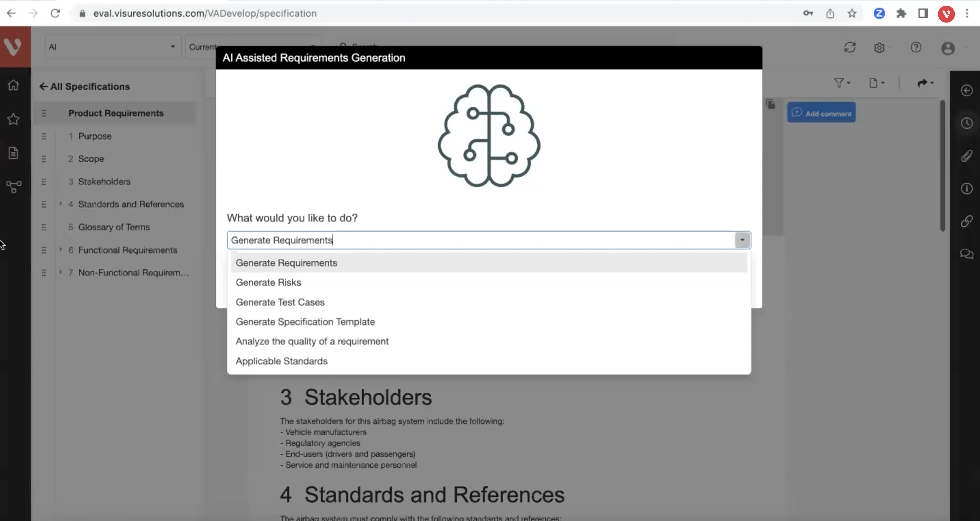Select the Traceability hierarchy icon
Screen dimensions: 980x521
[x=14, y=187]
